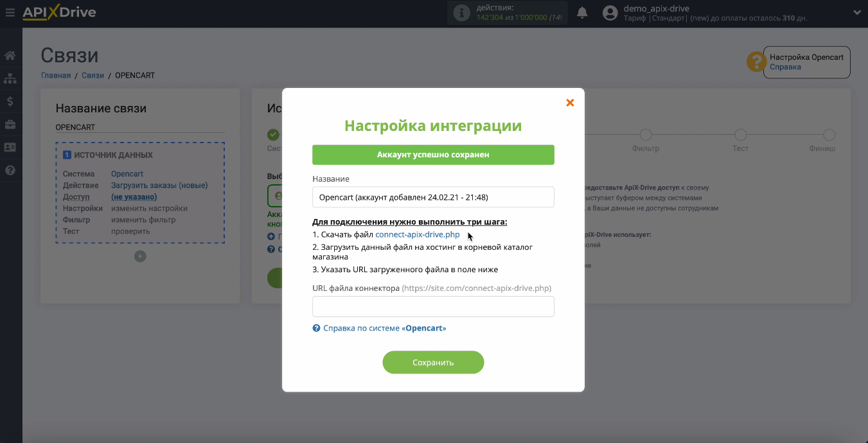The image size is (868, 443).
Task: Click the actions counter 142'304 text
Action: click(490, 17)
